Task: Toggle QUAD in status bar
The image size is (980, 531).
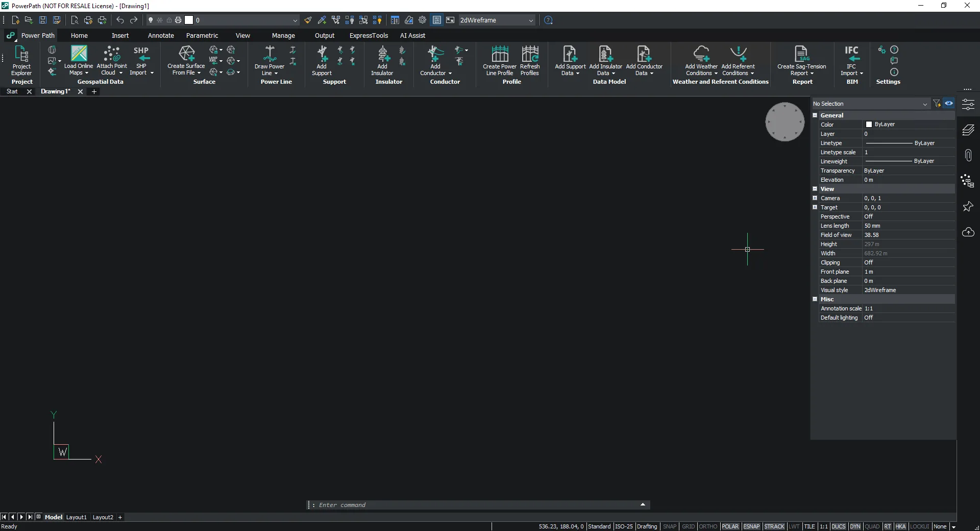Action: (x=872, y=526)
